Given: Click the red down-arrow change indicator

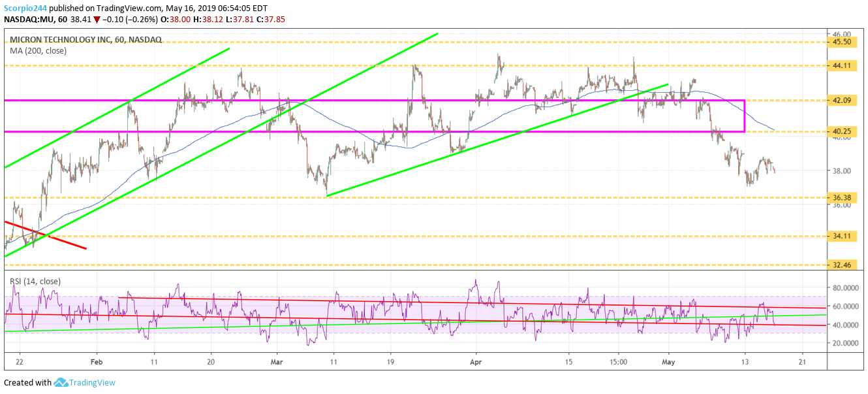Looking at the screenshot, I should (97, 19).
